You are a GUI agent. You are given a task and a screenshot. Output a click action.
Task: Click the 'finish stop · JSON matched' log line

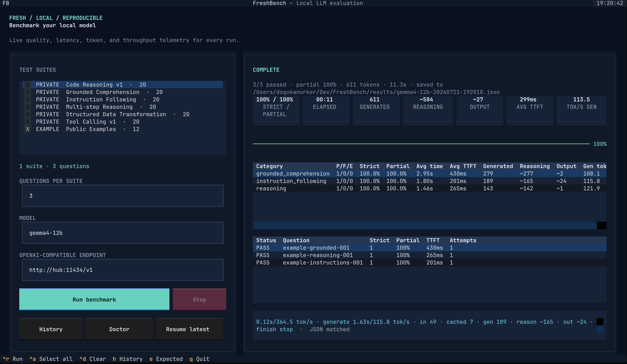coord(303,329)
